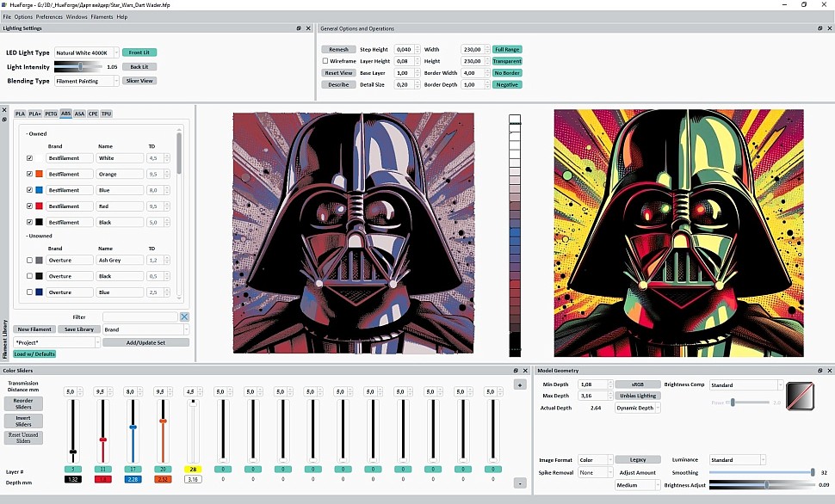Click the Filter text field

click(x=139, y=317)
